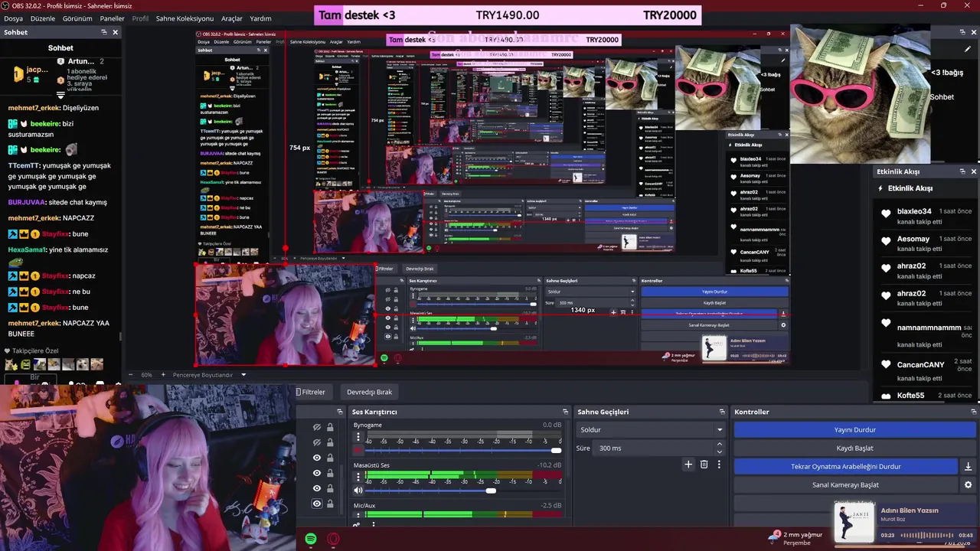
Task: Click username TTcemTT in chat
Action: (x=24, y=165)
